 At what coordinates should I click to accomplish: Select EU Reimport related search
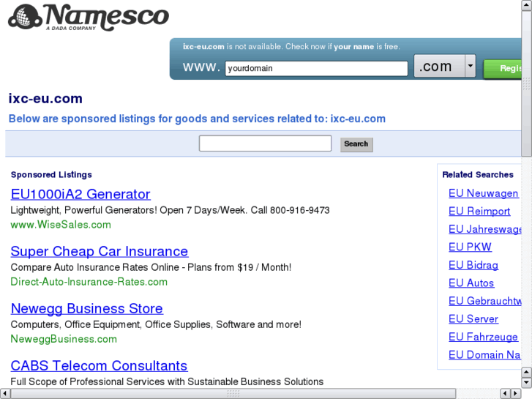(x=479, y=212)
